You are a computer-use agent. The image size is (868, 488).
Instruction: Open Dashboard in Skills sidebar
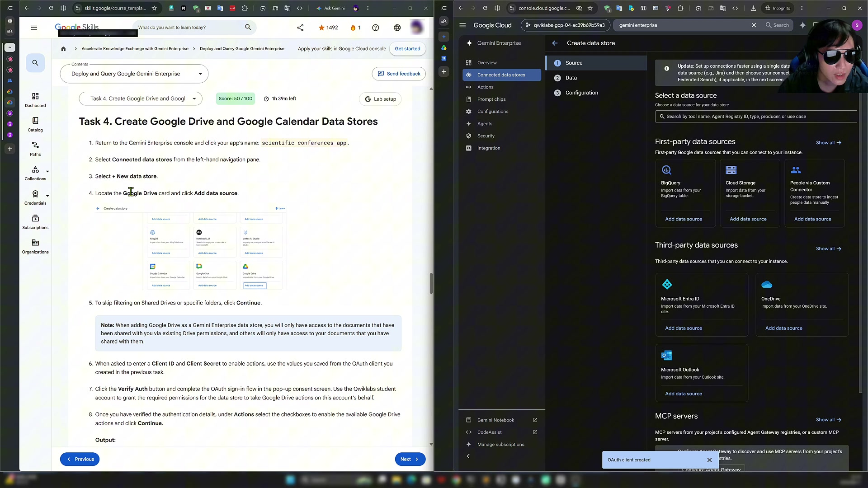35,100
